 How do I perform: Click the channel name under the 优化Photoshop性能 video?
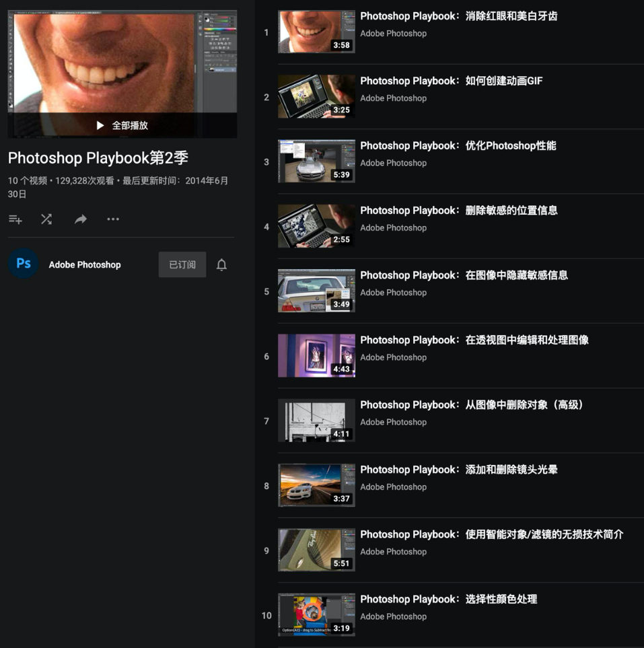coord(394,164)
